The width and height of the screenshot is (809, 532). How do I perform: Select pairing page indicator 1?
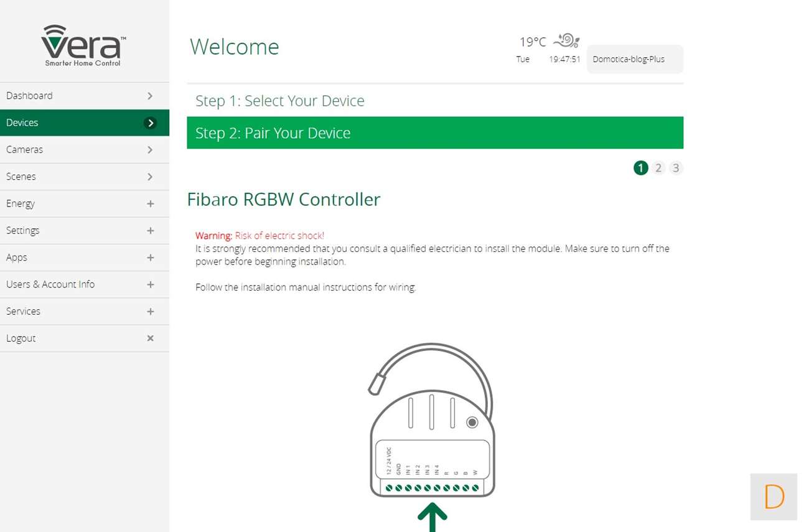[640, 168]
